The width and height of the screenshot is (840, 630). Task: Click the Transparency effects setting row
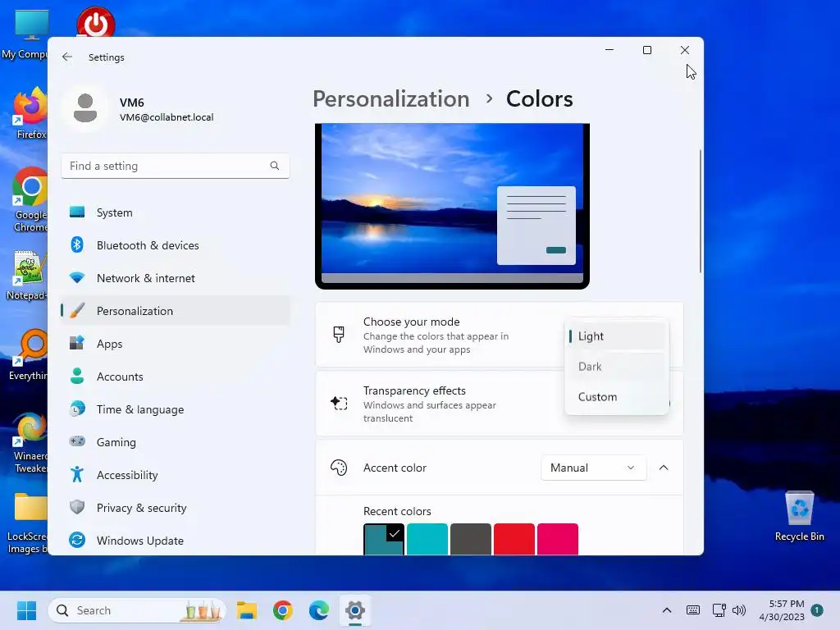pos(500,404)
